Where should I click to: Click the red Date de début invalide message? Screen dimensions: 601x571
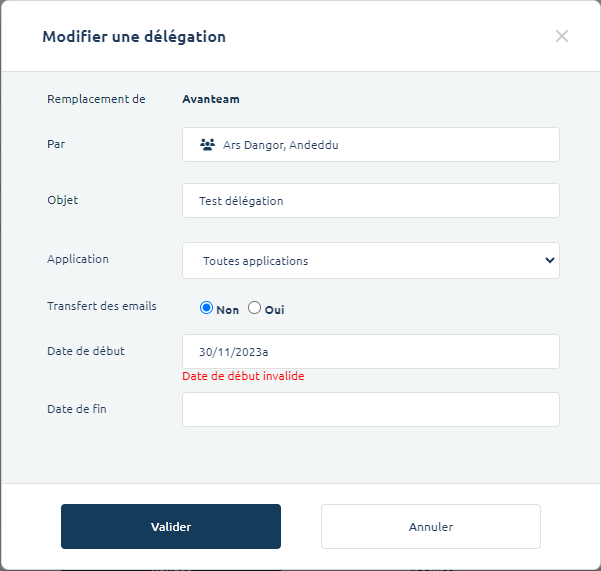point(243,376)
